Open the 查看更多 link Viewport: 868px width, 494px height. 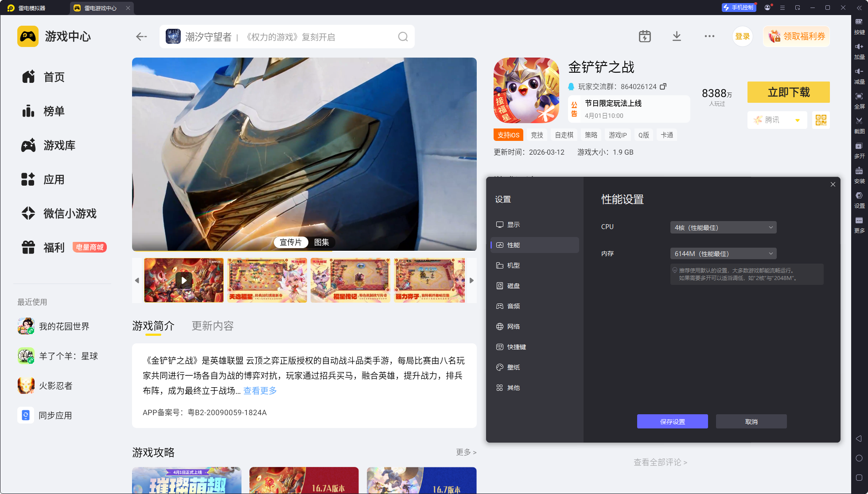coord(260,391)
